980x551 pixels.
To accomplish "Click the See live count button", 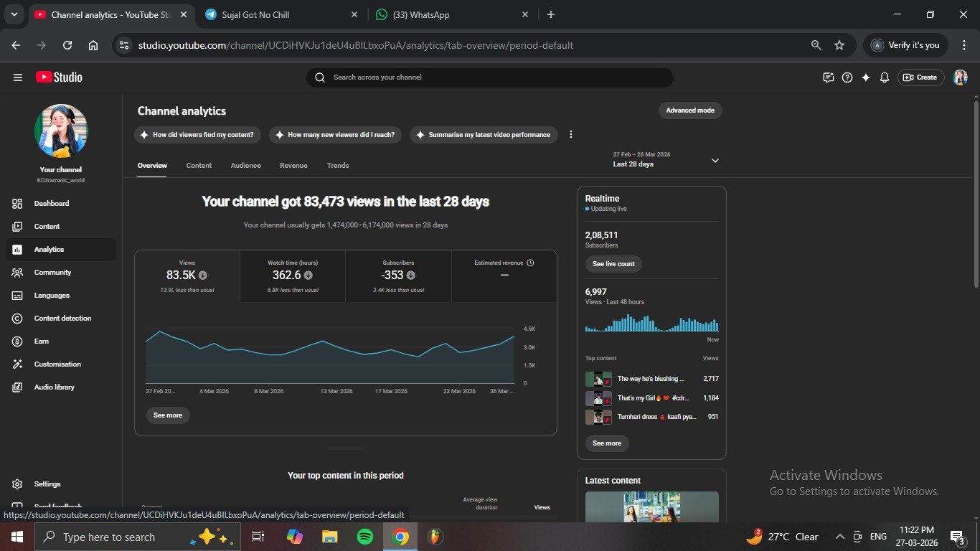I will pyautogui.click(x=613, y=264).
